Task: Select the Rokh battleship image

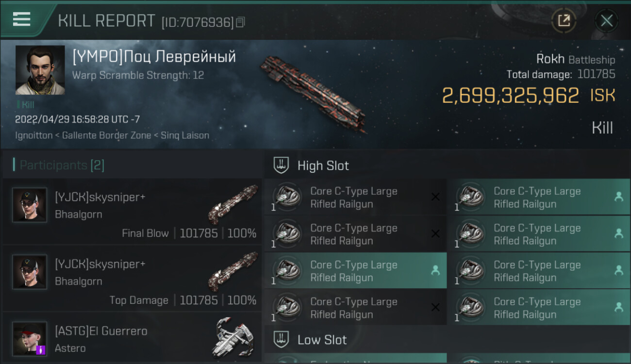Action: coord(313,93)
